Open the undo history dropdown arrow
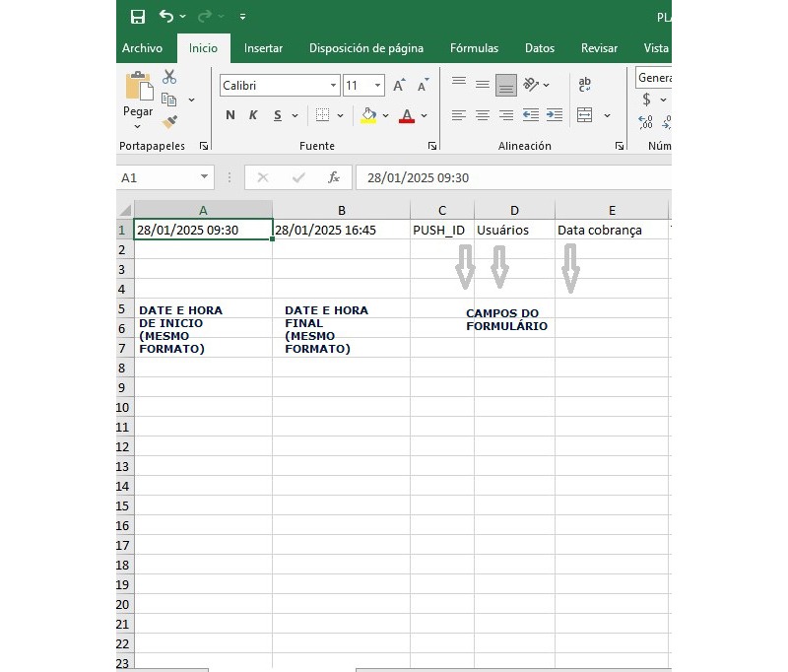This screenshot has width=788, height=672. [x=183, y=17]
